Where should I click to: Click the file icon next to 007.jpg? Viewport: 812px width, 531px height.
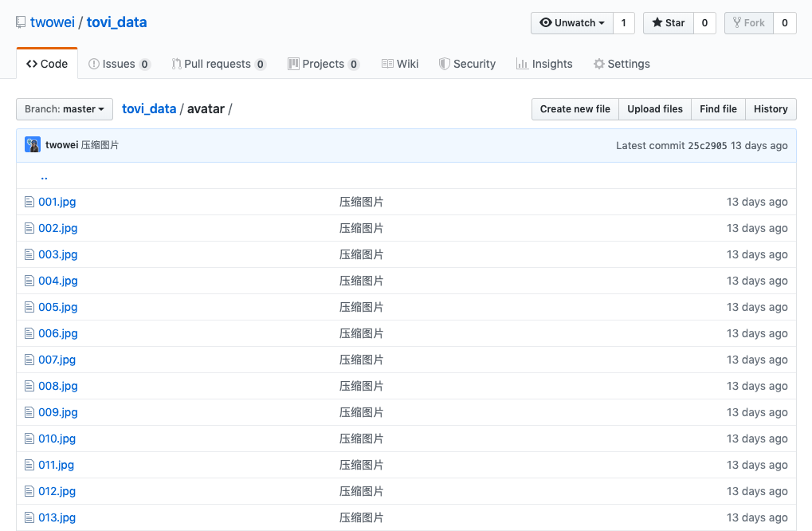point(29,360)
